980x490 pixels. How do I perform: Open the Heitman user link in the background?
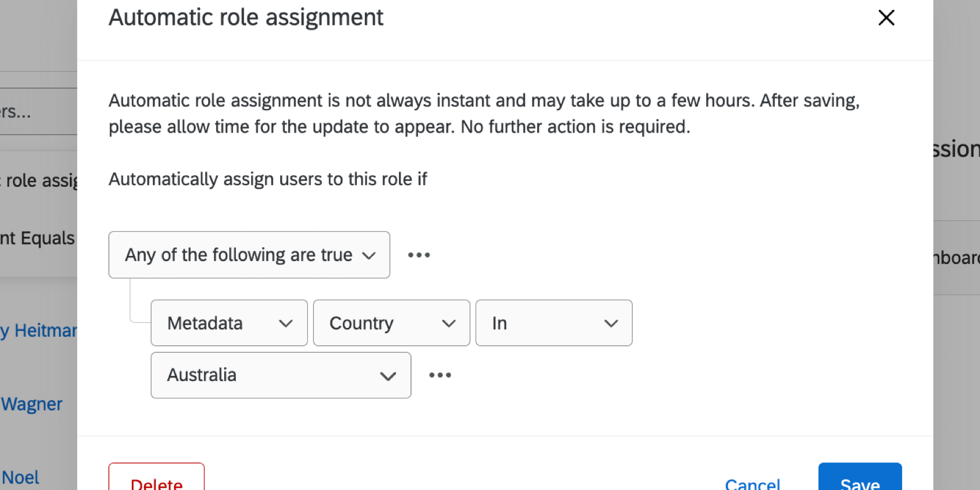[39, 330]
